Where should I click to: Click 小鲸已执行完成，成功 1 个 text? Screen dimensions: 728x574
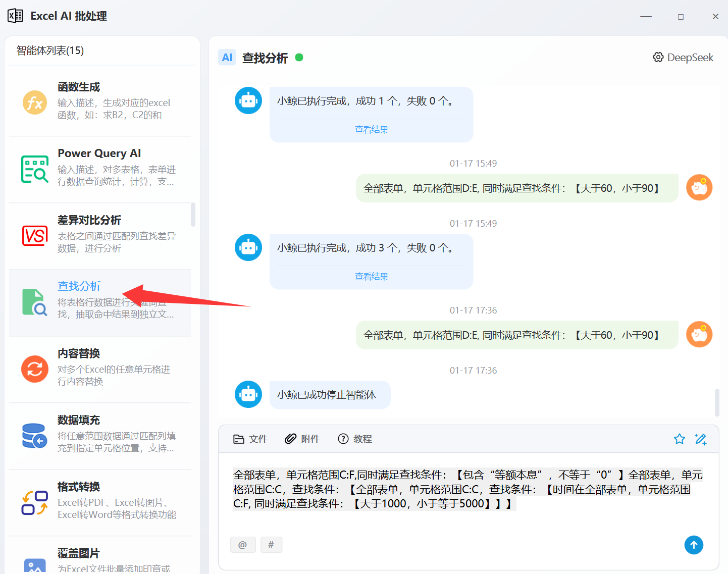point(365,101)
